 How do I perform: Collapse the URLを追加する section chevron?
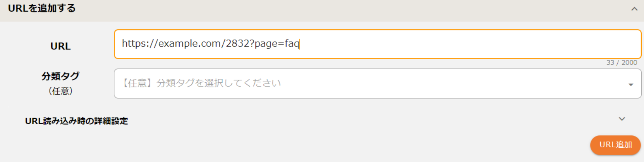point(634,9)
